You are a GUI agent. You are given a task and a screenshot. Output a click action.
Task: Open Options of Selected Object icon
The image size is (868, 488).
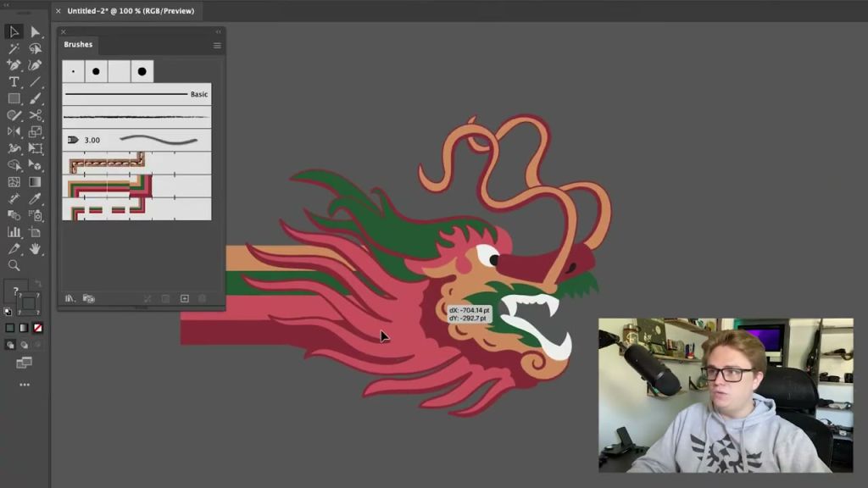[165, 299]
